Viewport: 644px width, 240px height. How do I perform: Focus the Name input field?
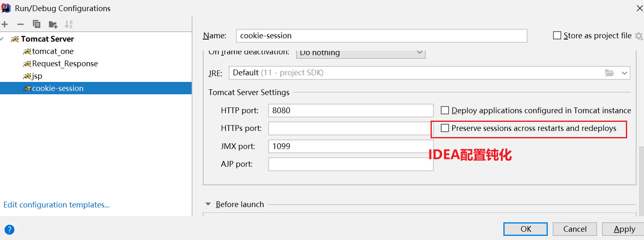pyautogui.click(x=382, y=36)
